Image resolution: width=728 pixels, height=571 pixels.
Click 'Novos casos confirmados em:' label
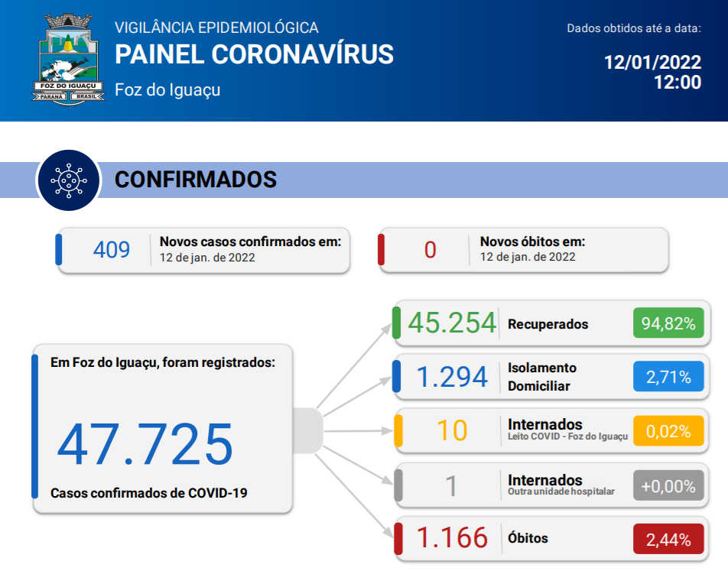250,242
